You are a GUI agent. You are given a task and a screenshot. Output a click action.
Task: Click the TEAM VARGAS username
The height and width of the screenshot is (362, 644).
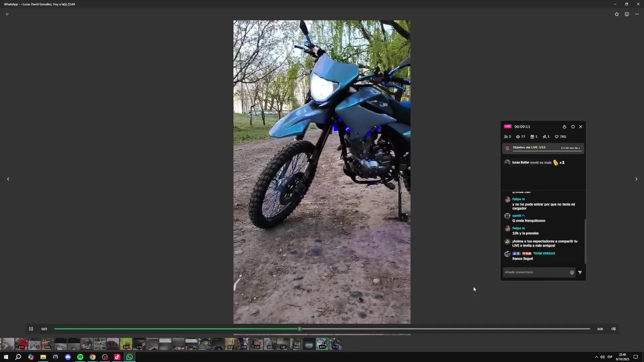pyautogui.click(x=544, y=253)
